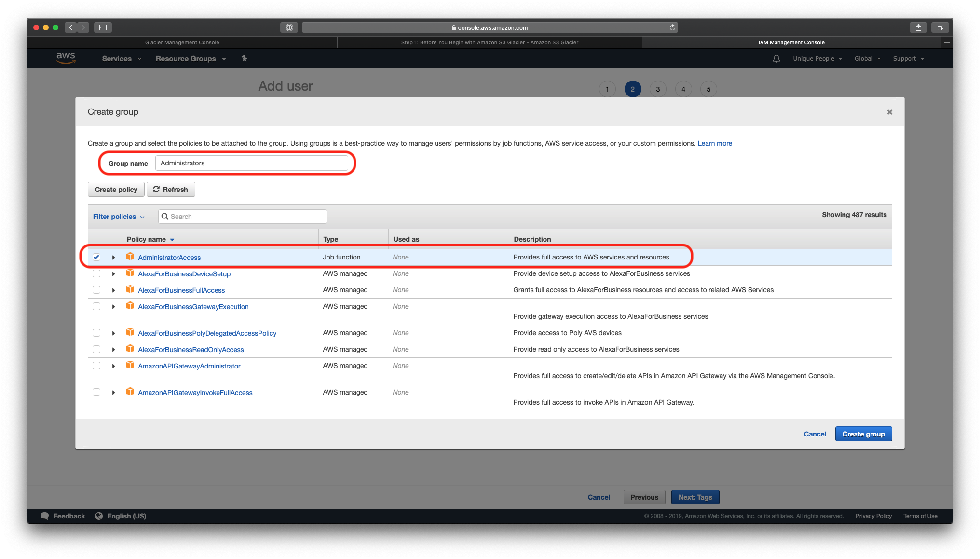Click the Create policy button
The width and height of the screenshot is (980, 559).
[x=116, y=190]
